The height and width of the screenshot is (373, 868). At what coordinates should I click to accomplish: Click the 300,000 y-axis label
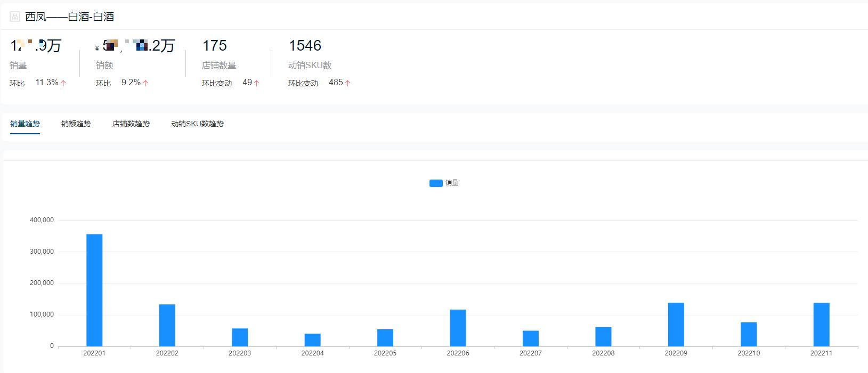coord(42,252)
